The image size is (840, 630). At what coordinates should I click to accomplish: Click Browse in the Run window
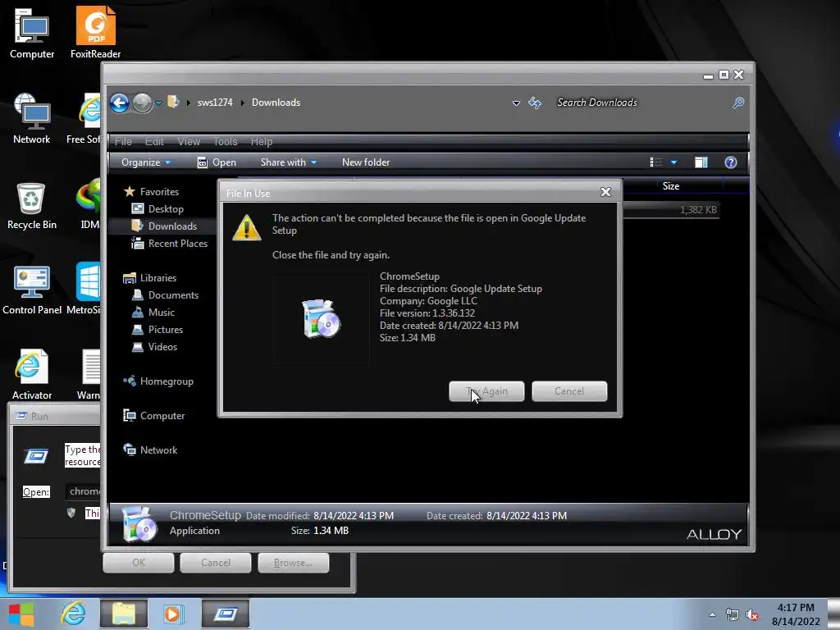click(x=293, y=563)
